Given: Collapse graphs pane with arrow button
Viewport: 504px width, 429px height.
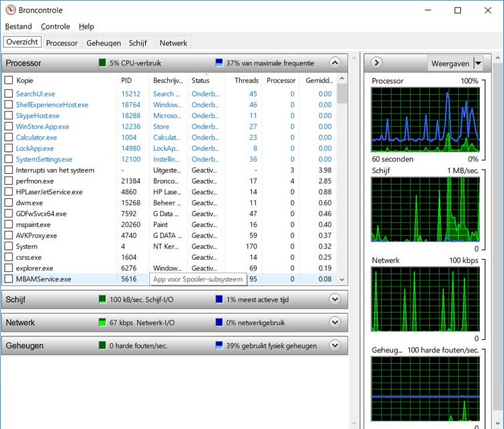Looking at the screenshot, I should tap(377, 62).
